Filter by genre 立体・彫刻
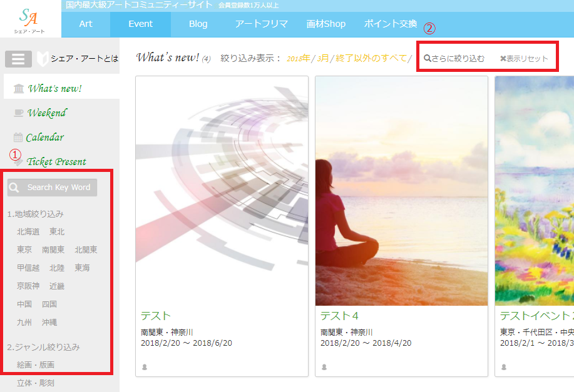574x392 pixels. pos(36,383)
